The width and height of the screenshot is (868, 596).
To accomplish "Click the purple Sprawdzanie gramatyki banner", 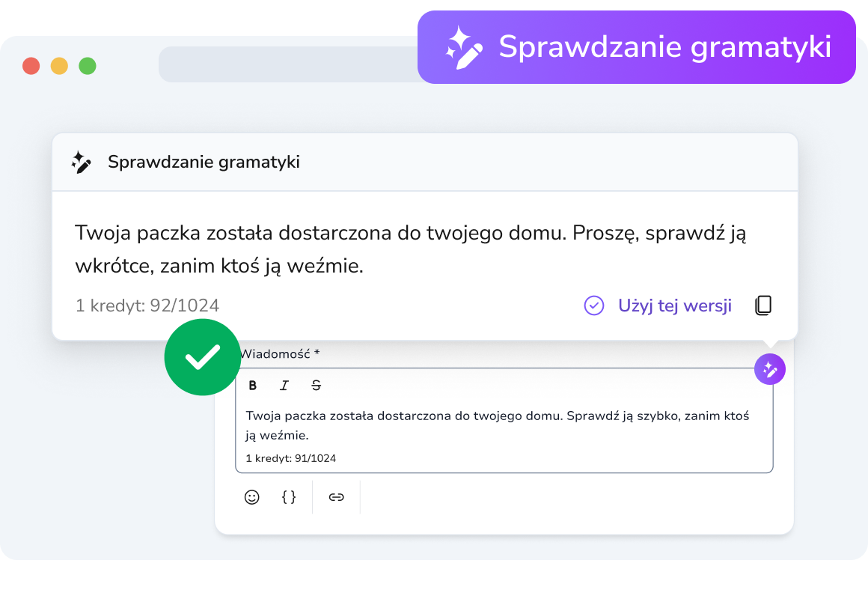I will click(x=637, y=47).
